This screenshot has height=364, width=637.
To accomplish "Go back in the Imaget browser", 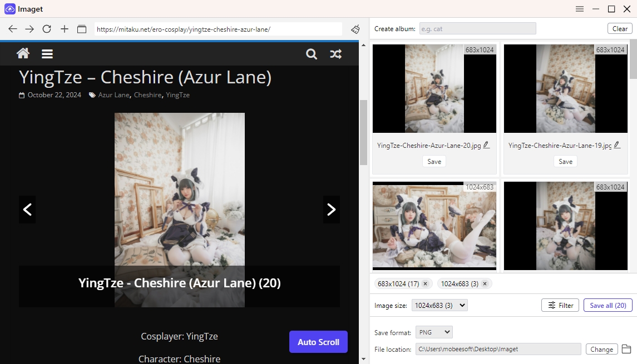I will coord(13,29).
